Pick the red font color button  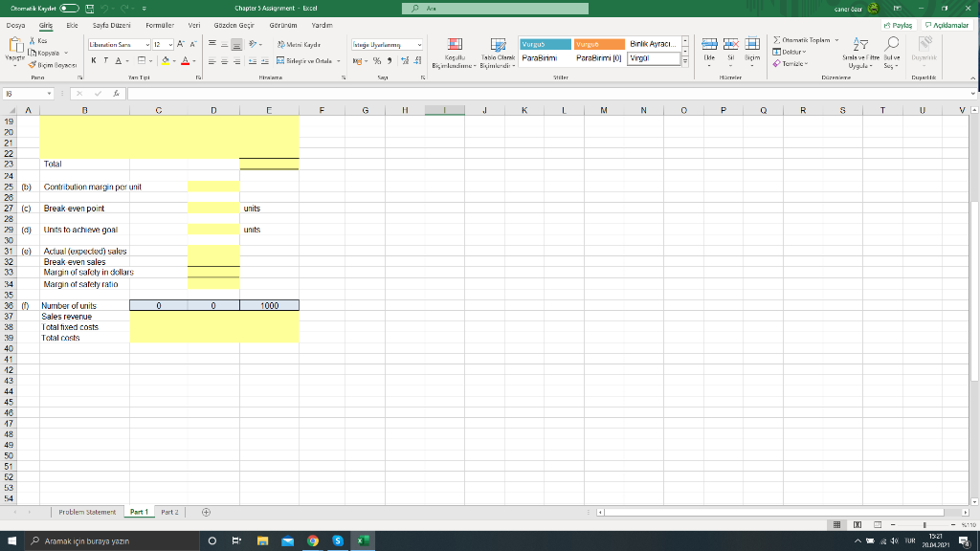click(185, 61)
